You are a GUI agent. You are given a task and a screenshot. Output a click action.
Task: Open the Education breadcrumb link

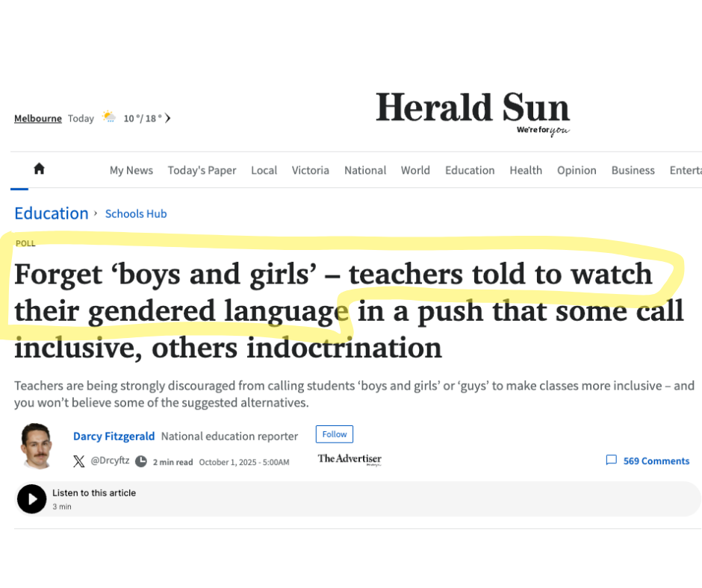pos(51,213)
